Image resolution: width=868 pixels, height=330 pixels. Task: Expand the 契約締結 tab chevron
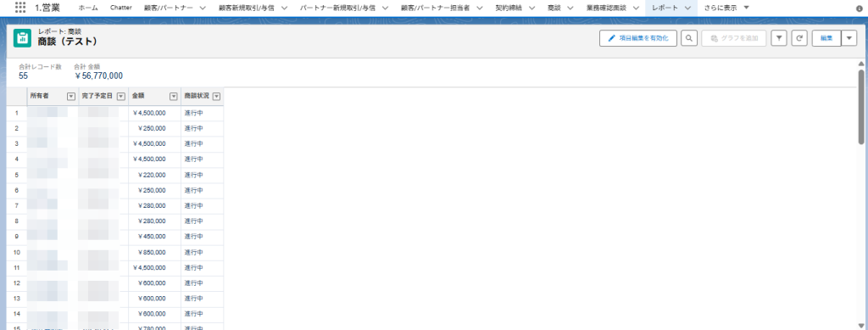[531, 8]
